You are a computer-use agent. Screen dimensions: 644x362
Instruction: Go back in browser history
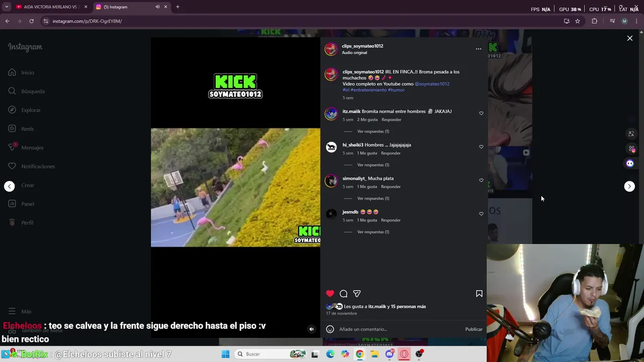coord(7,21)
